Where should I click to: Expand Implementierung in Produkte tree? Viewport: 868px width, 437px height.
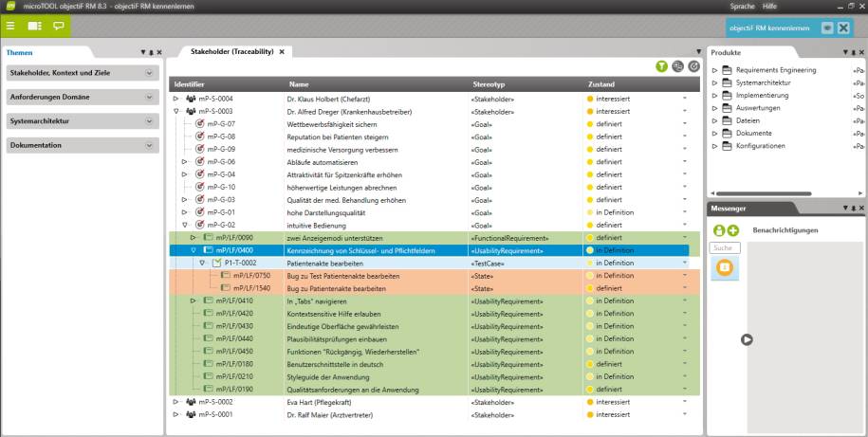pyautogui.click(x=714, y=96)
